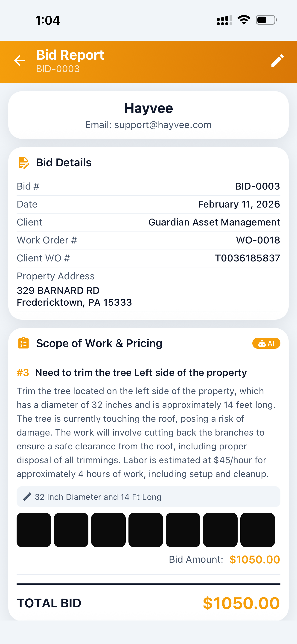Tap the Bid Details document icon

tap(24, 163)
